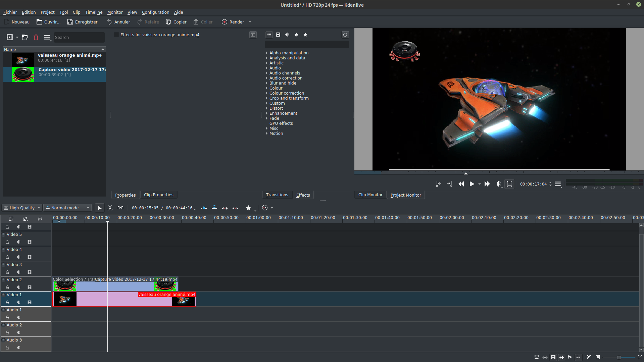Open the Fichier menu
The width and height of the screenshot is (644, 362).
pos(10,12)
